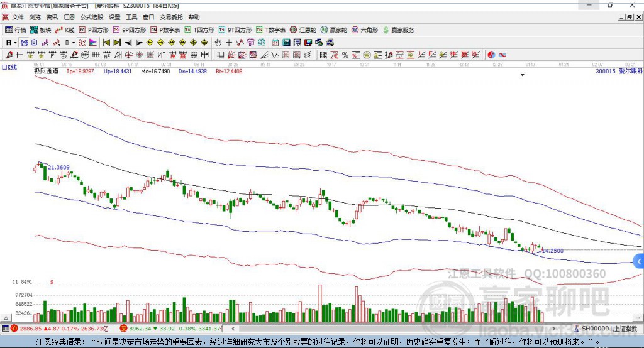The width and height of the screenshot is (644, 348).
Task: Click the infinity symbol icon
Action: [502, 55]
